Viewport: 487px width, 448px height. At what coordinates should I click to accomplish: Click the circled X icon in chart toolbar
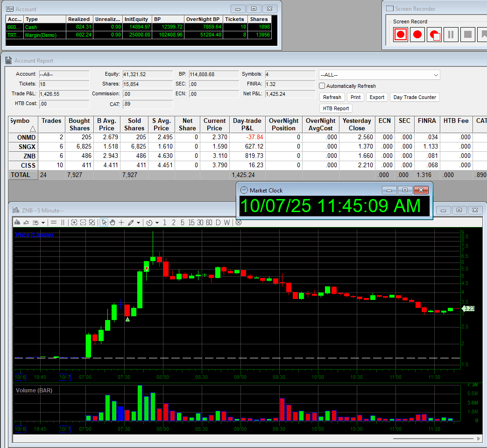click(x=239, y=222)
